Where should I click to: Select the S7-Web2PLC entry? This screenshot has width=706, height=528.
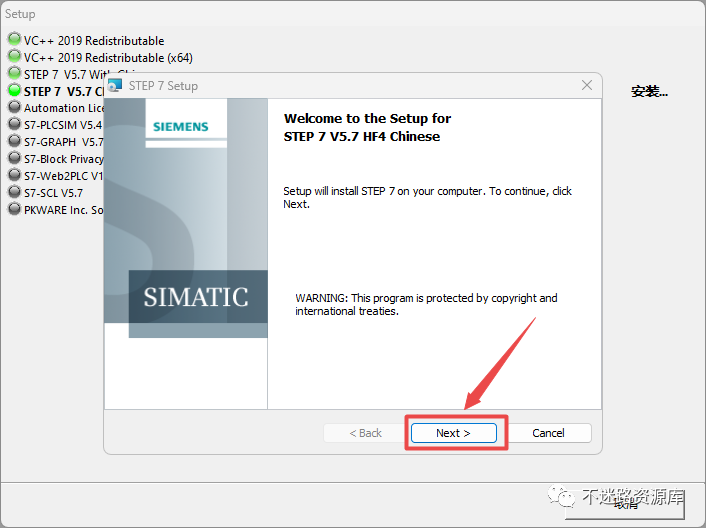[x=63, y=176]
